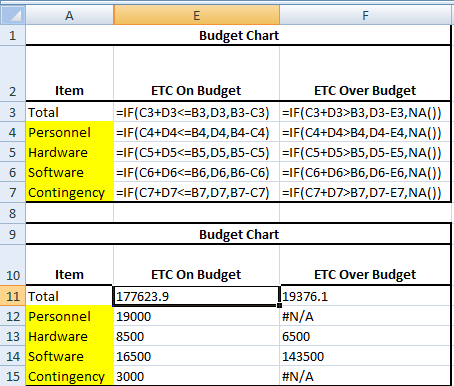The width and height of the screenshot is (454, 386).
Task: Select the Personnel cell in row 12
Action: 69,316
